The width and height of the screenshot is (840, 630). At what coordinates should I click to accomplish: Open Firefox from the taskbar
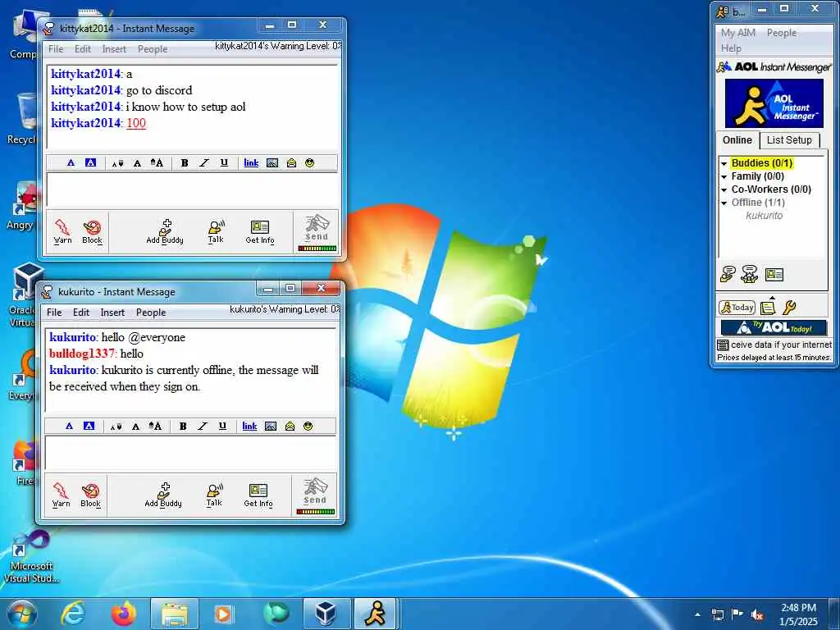pos(124,614)
